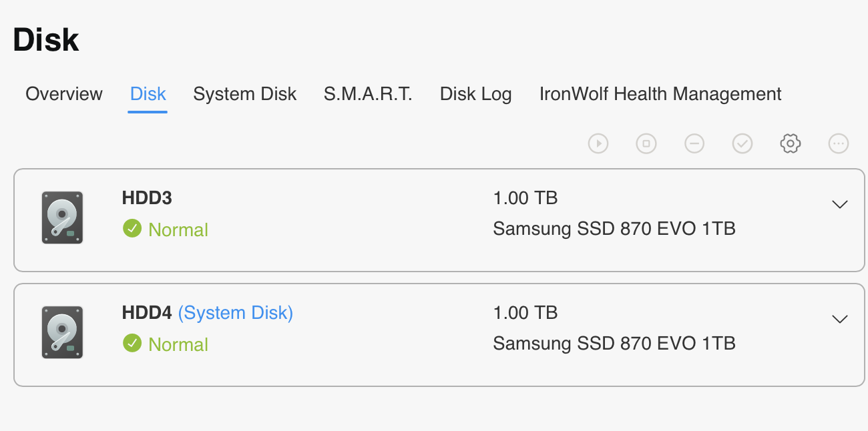The height and width of the screenshot is (431, 868).
Task: Click the green status check for HDD4
Action: [132, 344]
